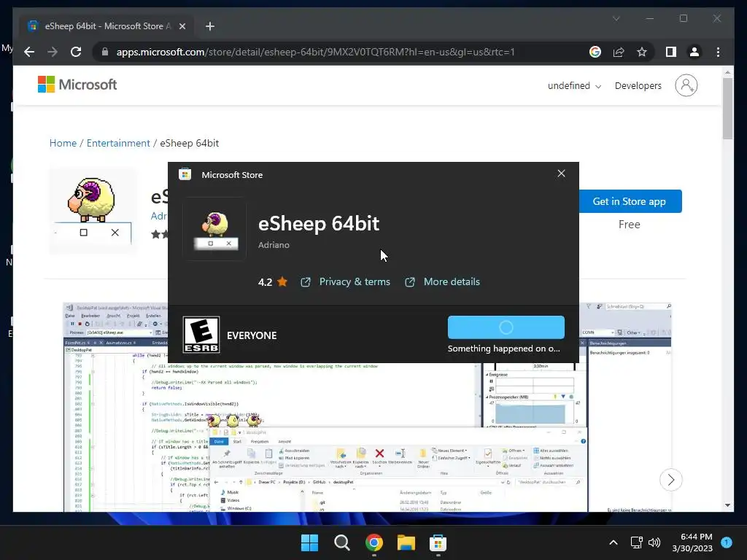The image size is (747, 560).
Task: Click the Microsoft Store dialog logo icon
Action: 185,174
